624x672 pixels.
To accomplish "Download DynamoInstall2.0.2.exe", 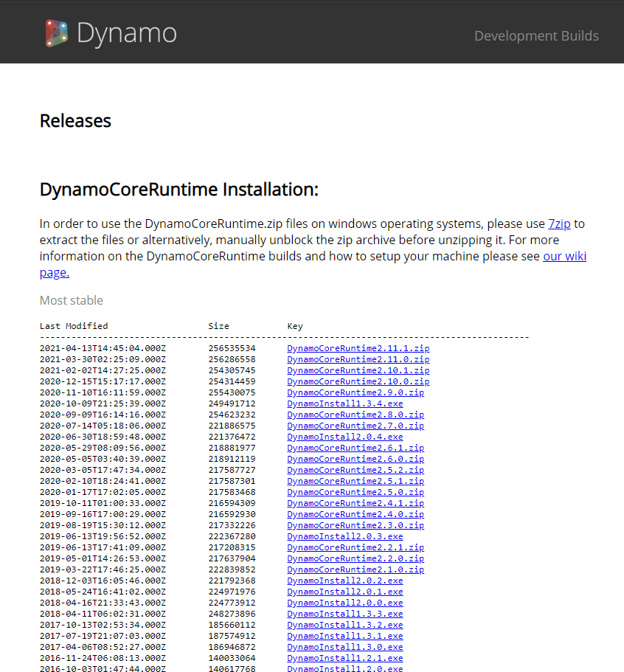I will [x=344, y=581].
